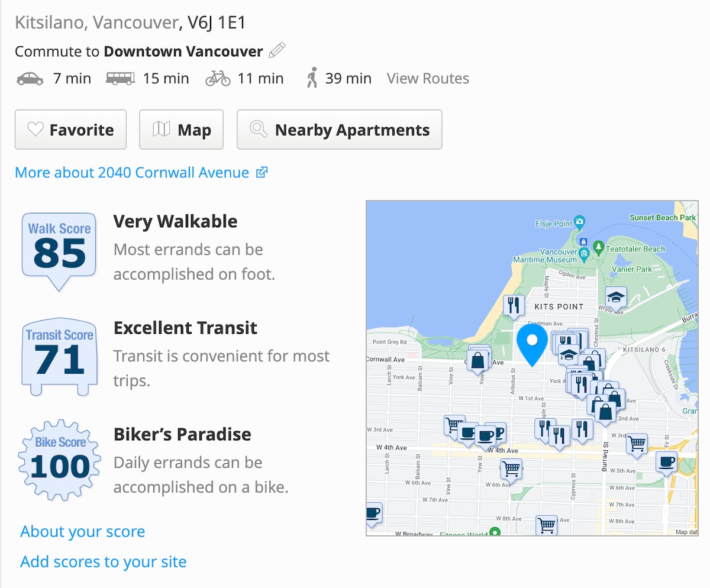Click the Bike Score 100 gear badge
Screen dimensions: 710x588
click(59, 461)
